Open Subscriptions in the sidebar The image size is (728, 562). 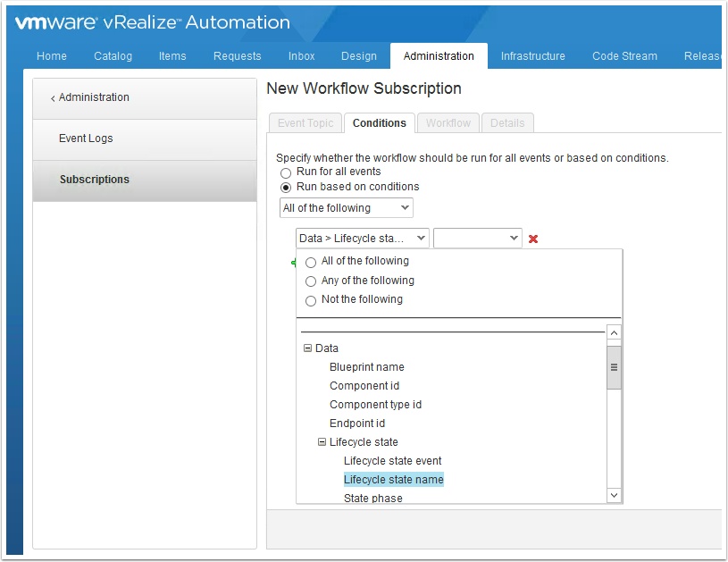click(x=145, y=180)
